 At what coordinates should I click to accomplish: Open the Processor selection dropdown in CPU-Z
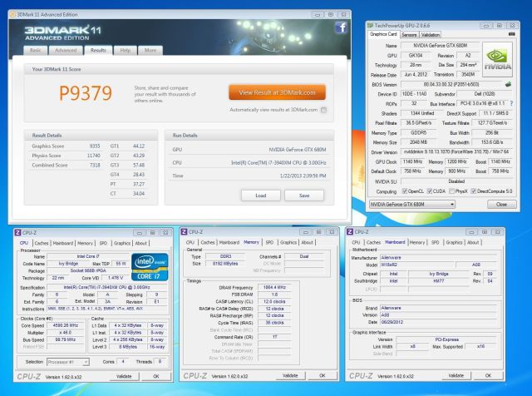coord(68,362)
